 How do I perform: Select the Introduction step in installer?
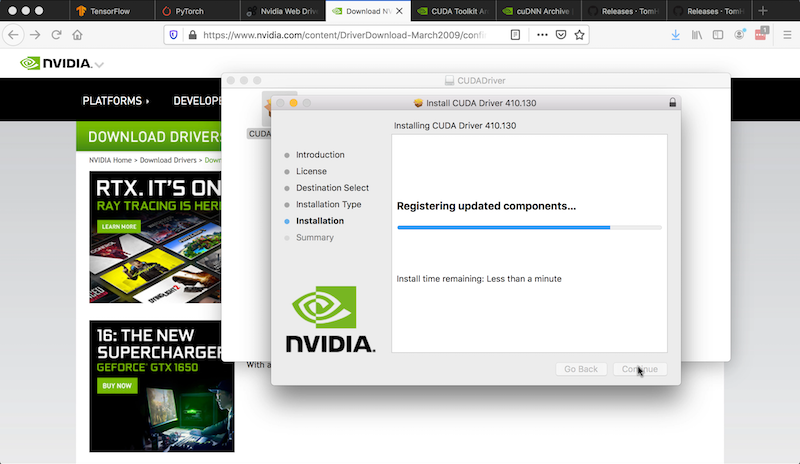pos(320,155)
